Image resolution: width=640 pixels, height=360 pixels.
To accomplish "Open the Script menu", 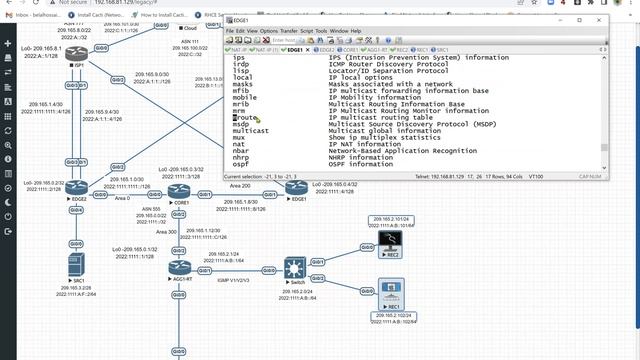I will coord(307,31).
